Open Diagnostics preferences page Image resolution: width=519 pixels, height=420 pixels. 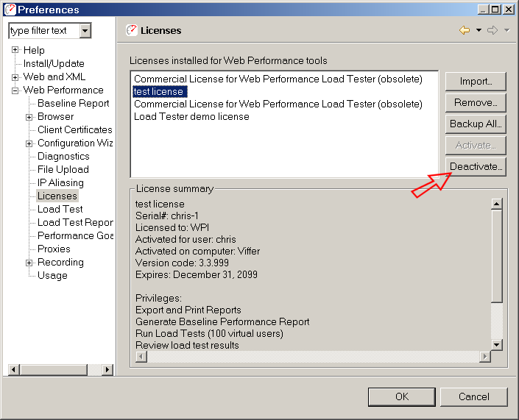tap(63, 156)
